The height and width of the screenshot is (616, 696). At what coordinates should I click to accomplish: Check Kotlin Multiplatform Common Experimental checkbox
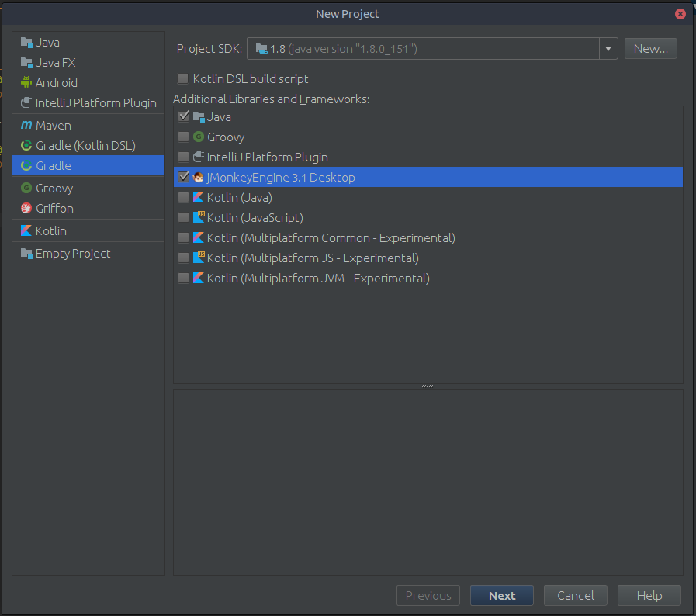coord(183,238)
